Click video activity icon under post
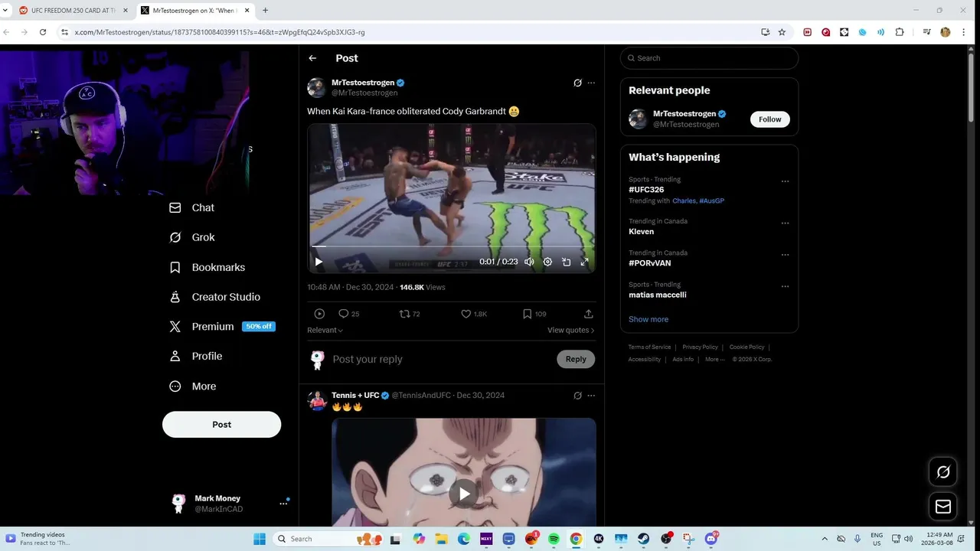Image resolution: width=980 pixels, height=551 pixels. pos(319,314)
